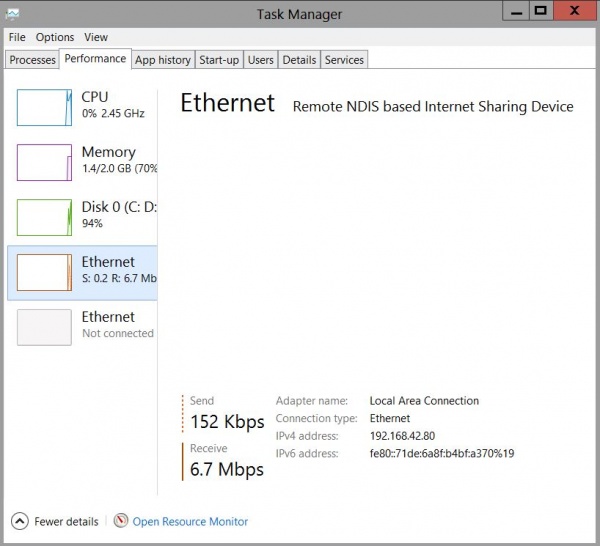Screen dimensions: 600x546
Task: Open Resource Monitor link
Action: [190, 521]
